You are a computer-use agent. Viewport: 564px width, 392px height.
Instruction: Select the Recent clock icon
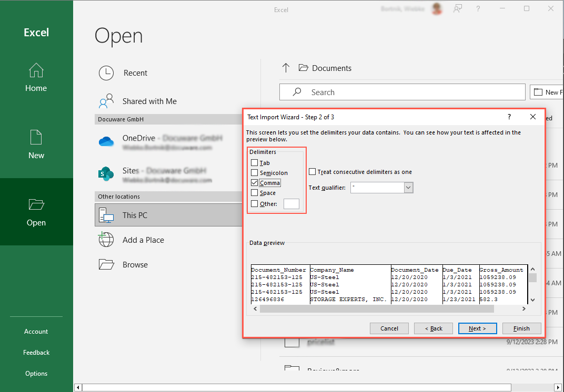point(106,73)
